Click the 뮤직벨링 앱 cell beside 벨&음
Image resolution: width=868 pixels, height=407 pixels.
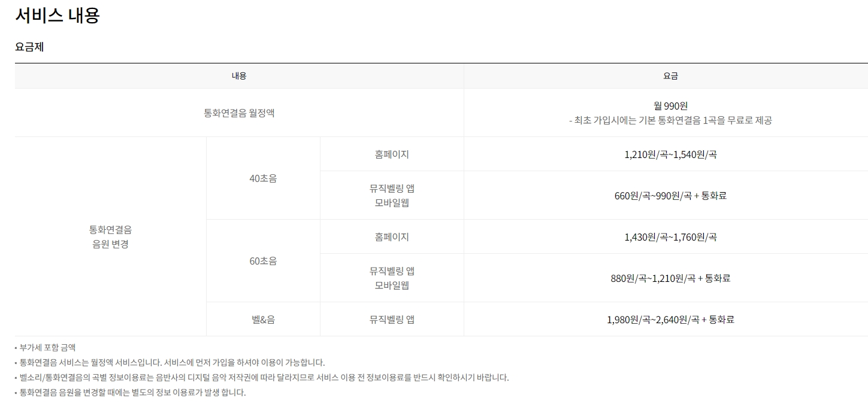[x=391, y=319]
